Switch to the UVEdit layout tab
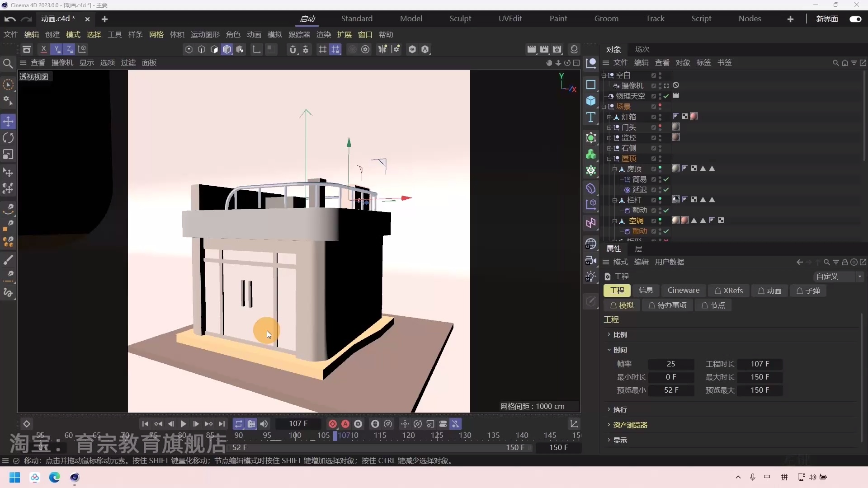Image resolution: width=868 pixels, height=488 pixels. (x=510, y=19)
